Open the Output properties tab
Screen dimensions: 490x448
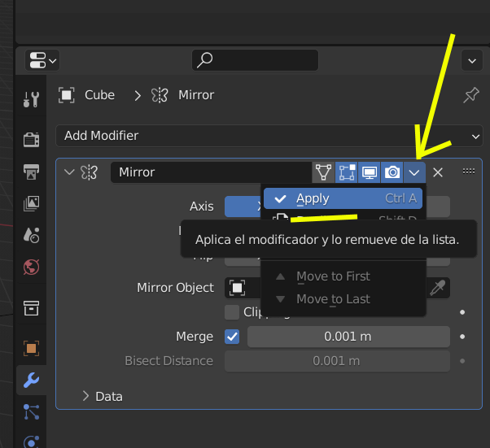(31, 172)
